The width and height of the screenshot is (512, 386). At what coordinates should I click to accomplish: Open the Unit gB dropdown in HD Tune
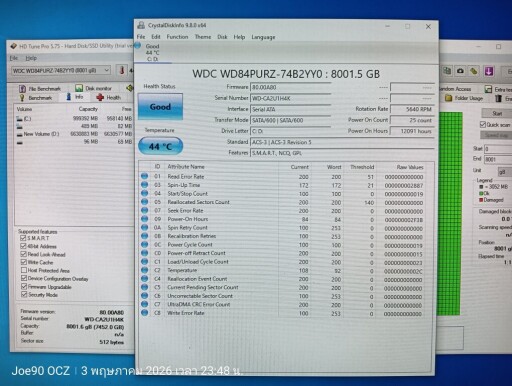tap(505, 171)
